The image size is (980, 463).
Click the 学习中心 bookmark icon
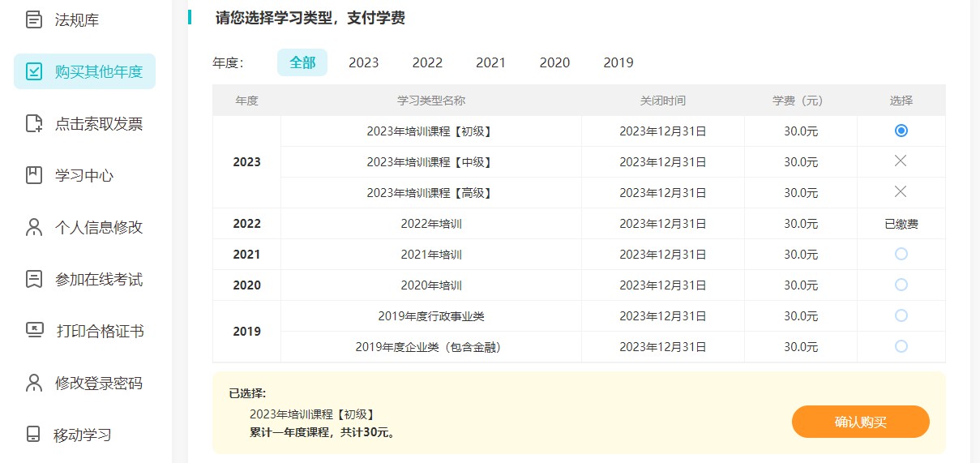(x=34, y=175)
